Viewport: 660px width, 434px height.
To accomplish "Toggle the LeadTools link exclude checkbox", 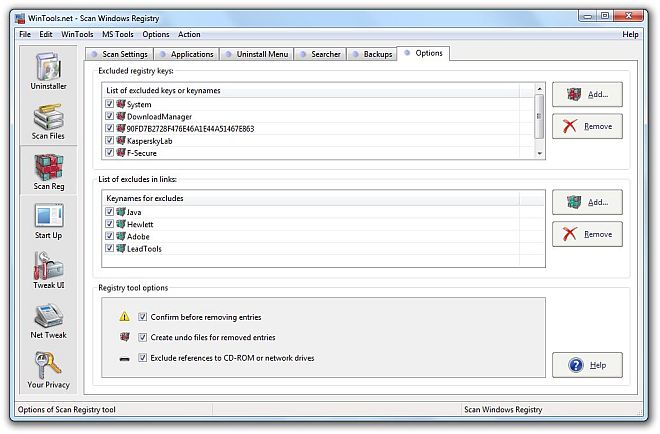I will click(x=109, y=248).
